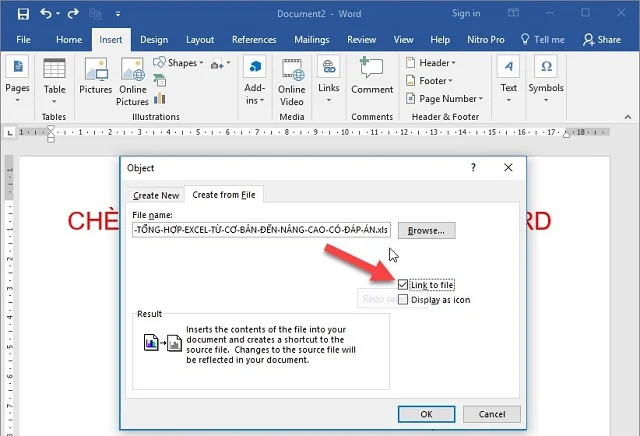Open the Text group menu
Screen dimensions: 640x436
click(x=509, y=79)
